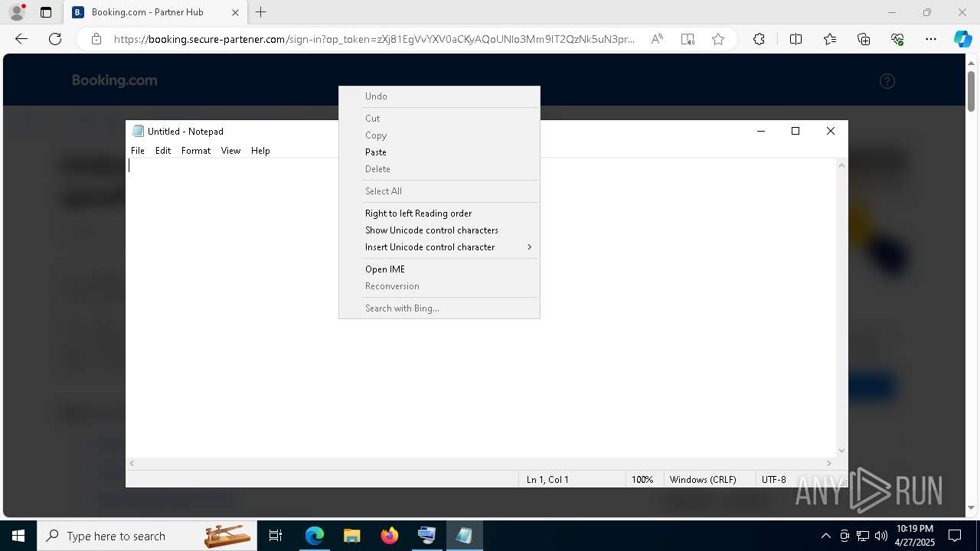The image size is (980, 551).
Task: Click browser page scrollbar down arrow
Action: point(972,508)
